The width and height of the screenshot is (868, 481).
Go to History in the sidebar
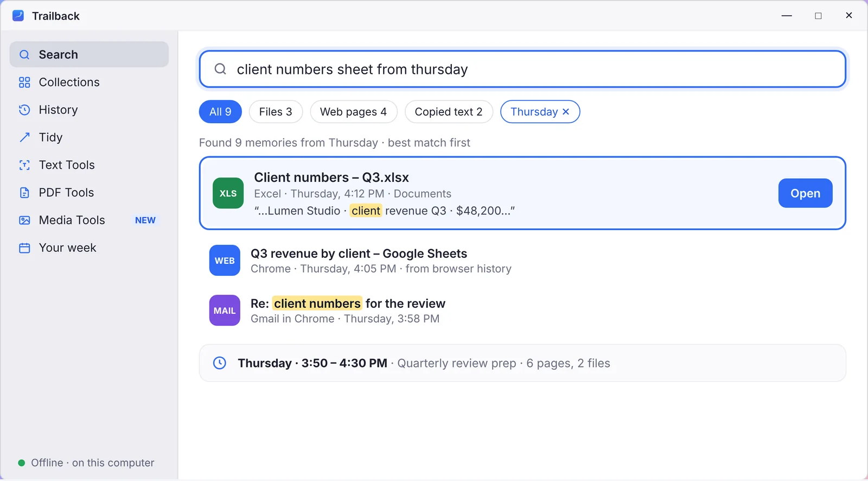[89, 110]
